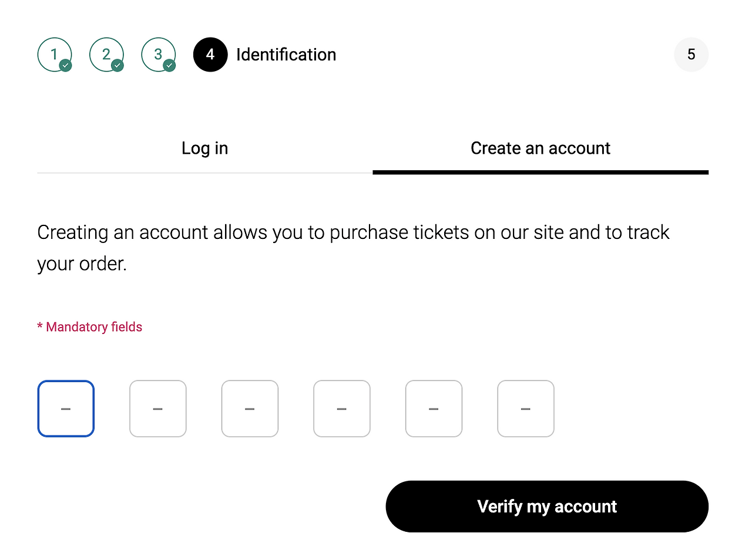This screenshot has width=752, height=560.
Task: Click the account creation description paragraph
Action: pyautogui.click(x=353, y=248)
